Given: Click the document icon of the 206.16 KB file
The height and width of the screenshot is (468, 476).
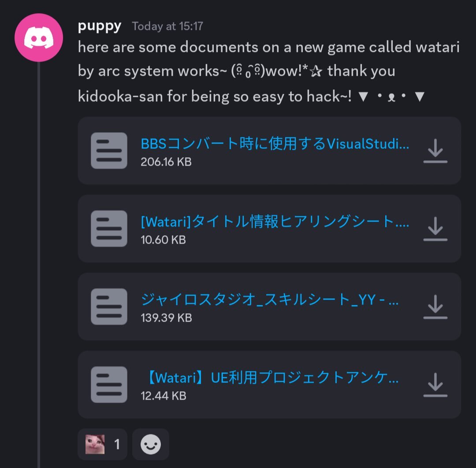Looking at the screenshot, I should tap(109, 151).
